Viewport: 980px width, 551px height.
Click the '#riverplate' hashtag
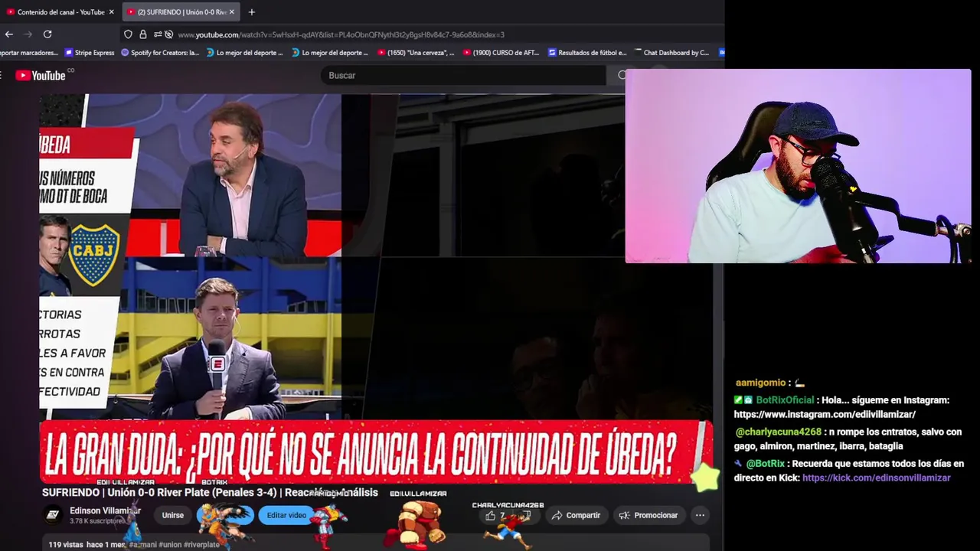(x=201, y=544)
